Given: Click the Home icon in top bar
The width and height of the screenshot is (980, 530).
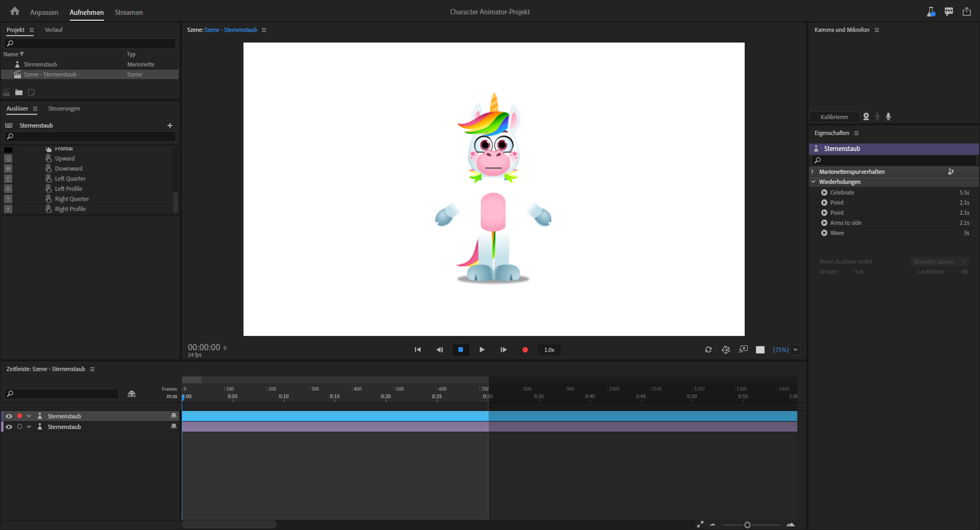Looking at the screenshot, I should pos(14,11).
